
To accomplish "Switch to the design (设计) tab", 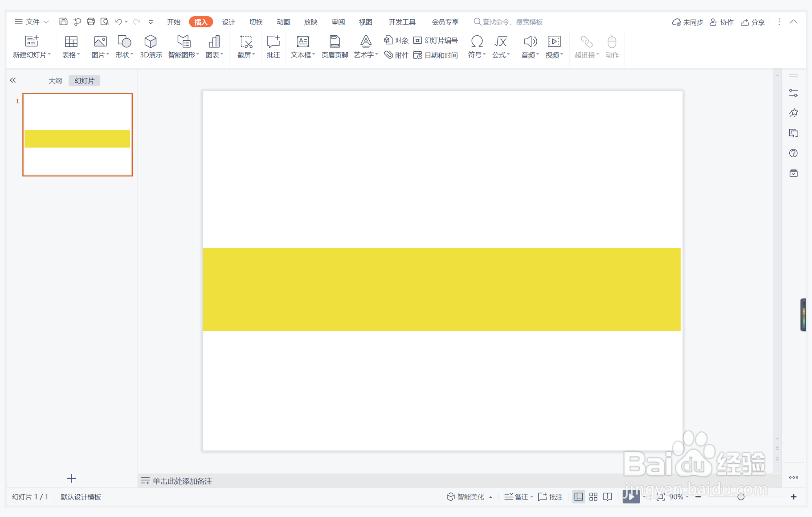I will [228, 22].
